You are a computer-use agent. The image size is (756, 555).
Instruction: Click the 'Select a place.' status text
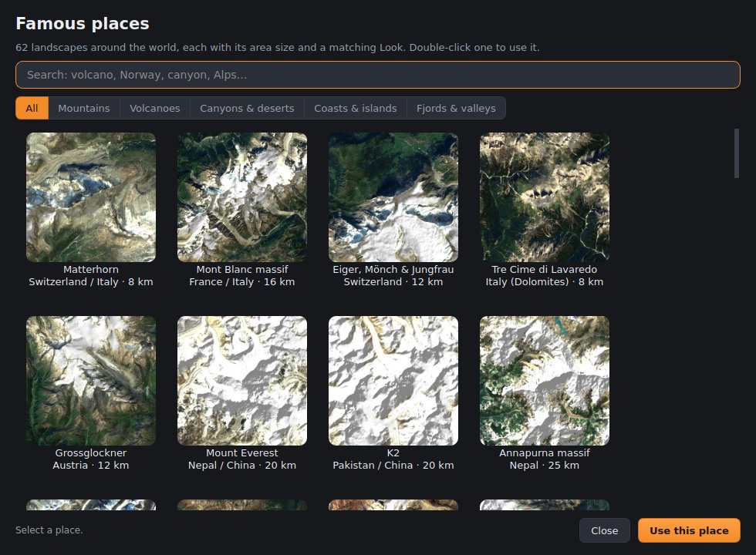pyautogui.click(x=49, y=530)
